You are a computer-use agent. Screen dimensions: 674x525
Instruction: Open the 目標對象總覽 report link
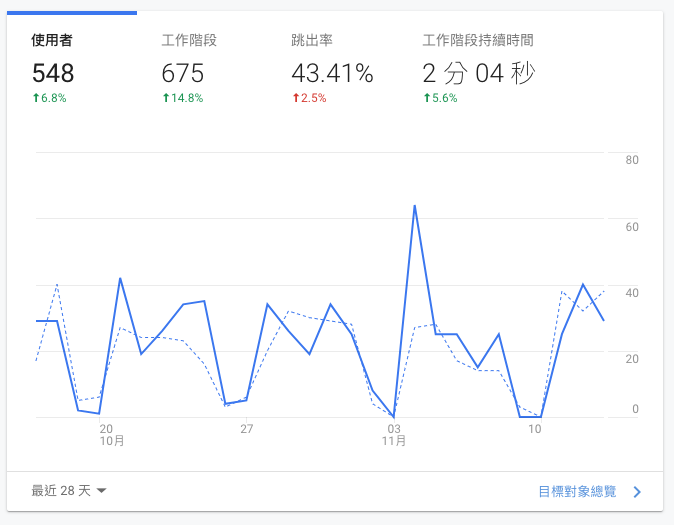pyautogui.click(x=577, y=491)
